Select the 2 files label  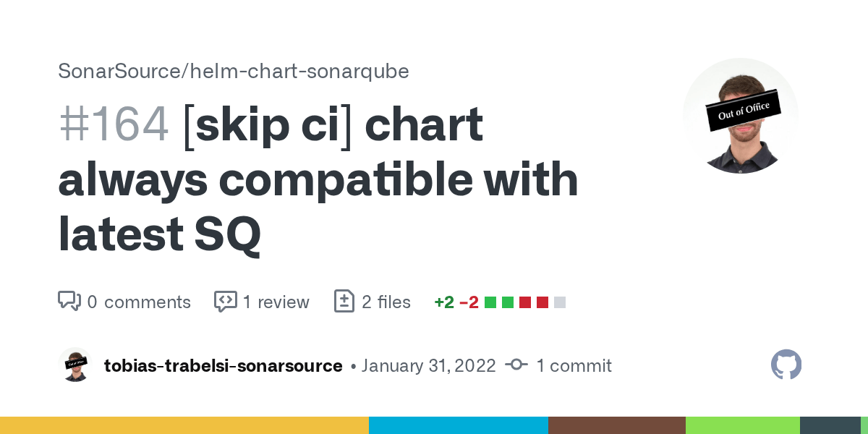click(x=386, y=302)
